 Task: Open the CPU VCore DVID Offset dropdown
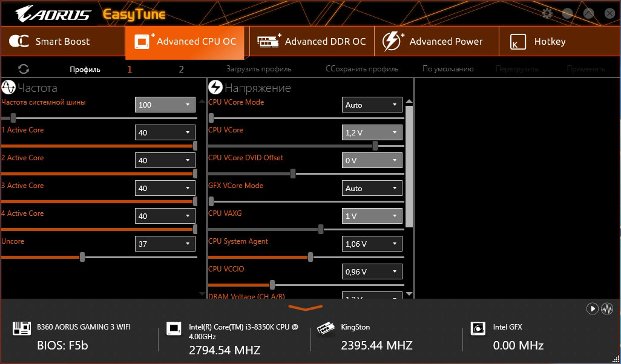pos(372,160)
